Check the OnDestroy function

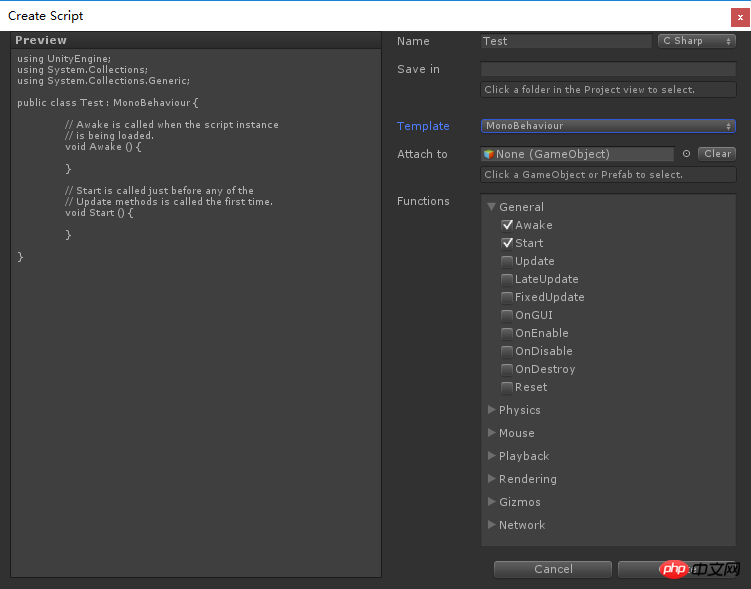507,370
